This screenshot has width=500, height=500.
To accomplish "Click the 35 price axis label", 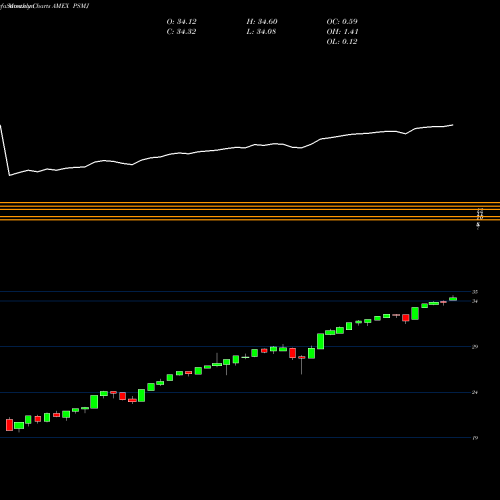I will (x=475, y=292).
